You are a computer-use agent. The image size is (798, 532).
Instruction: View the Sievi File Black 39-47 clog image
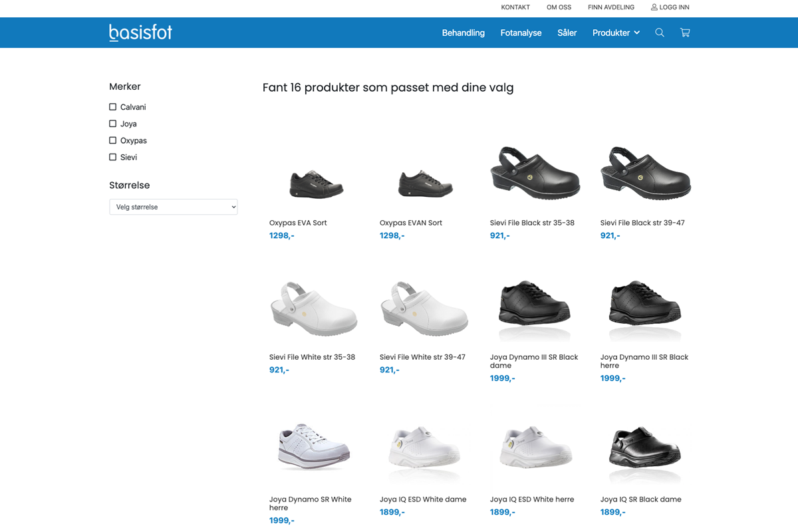pyautogui.click(x=646, y=173)
